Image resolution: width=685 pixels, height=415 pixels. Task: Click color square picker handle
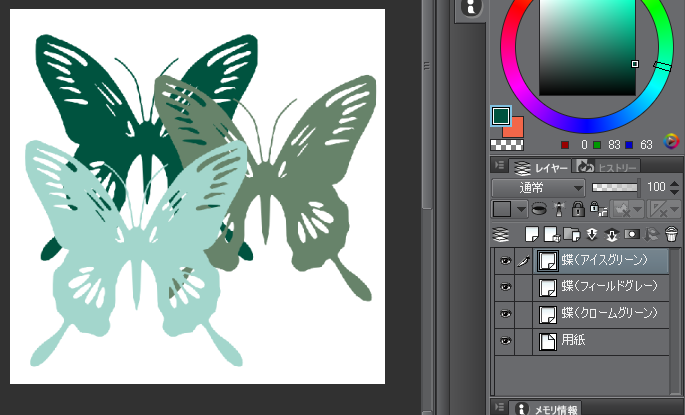(x=635, y=64)
